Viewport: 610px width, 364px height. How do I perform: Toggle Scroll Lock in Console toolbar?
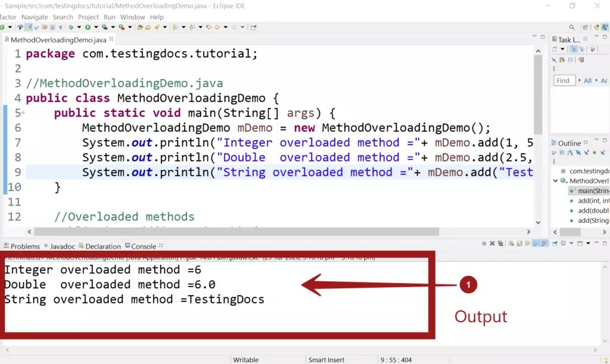[x=519, y=244]
